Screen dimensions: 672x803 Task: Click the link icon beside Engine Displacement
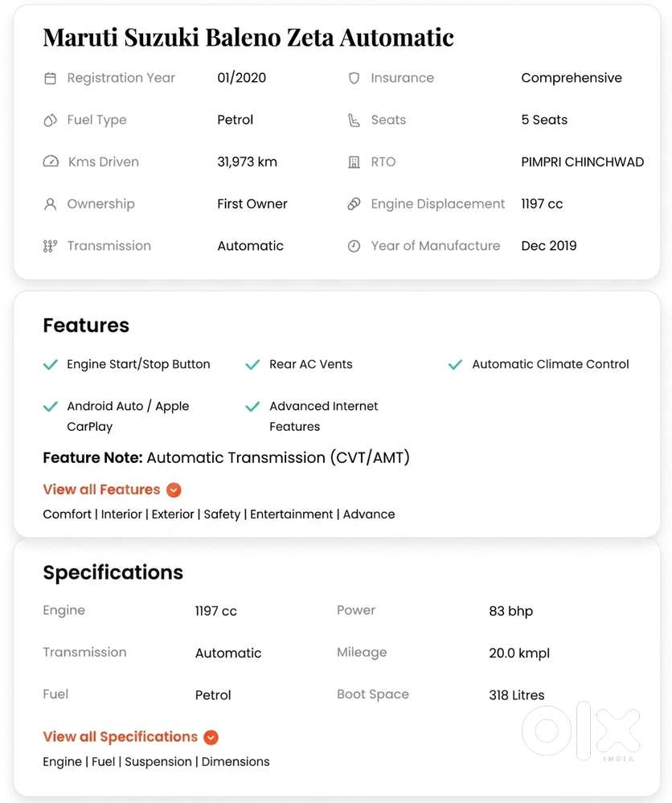pyautogui.click(x=354, y=204)
